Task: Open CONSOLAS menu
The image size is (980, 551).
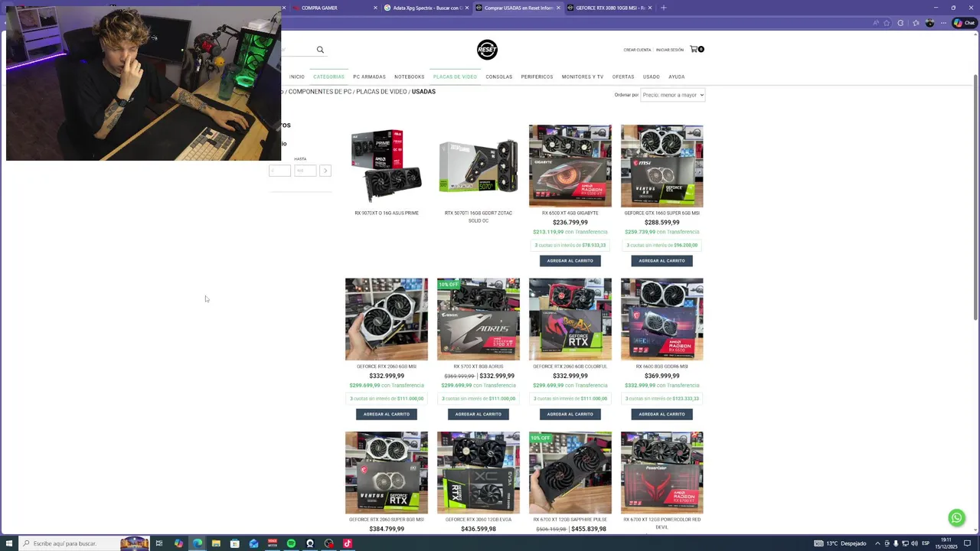Action: [x=498, y=77]
